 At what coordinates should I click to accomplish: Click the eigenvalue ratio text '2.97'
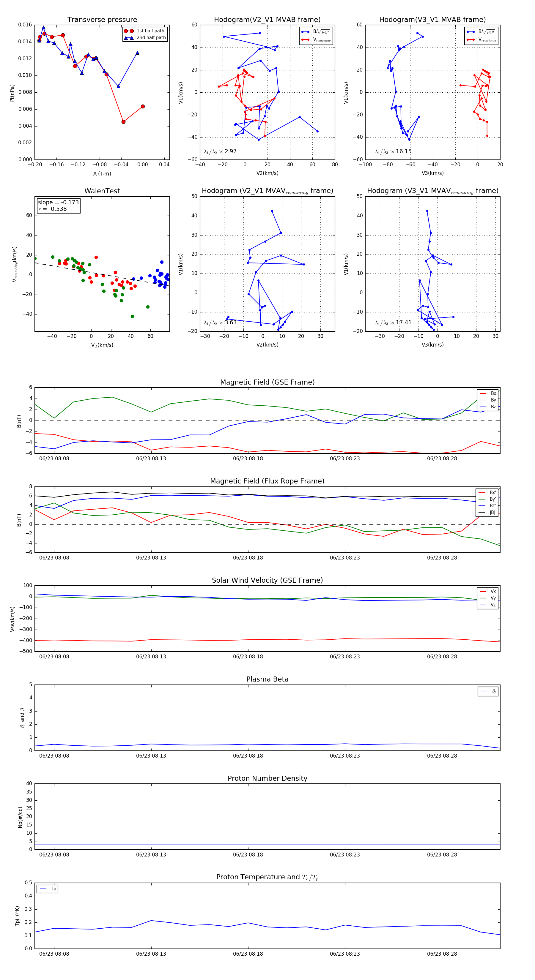[231, 151]
